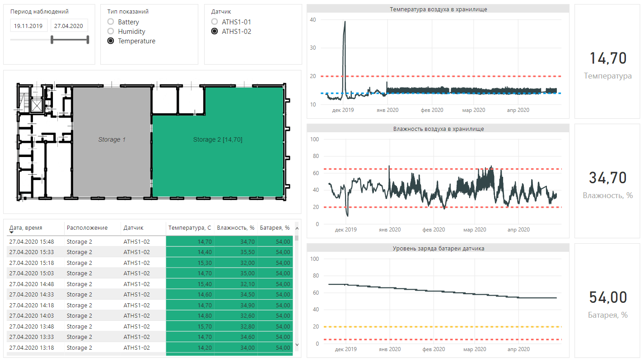
Task: Select the Battery reading type
Action: (x=111, y=22)
